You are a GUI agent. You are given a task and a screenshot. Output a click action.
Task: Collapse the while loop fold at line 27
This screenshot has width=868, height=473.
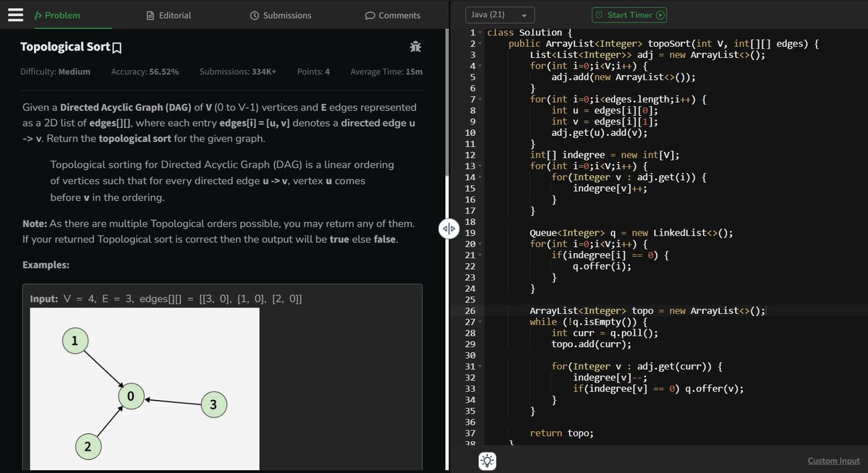(480, 322)
